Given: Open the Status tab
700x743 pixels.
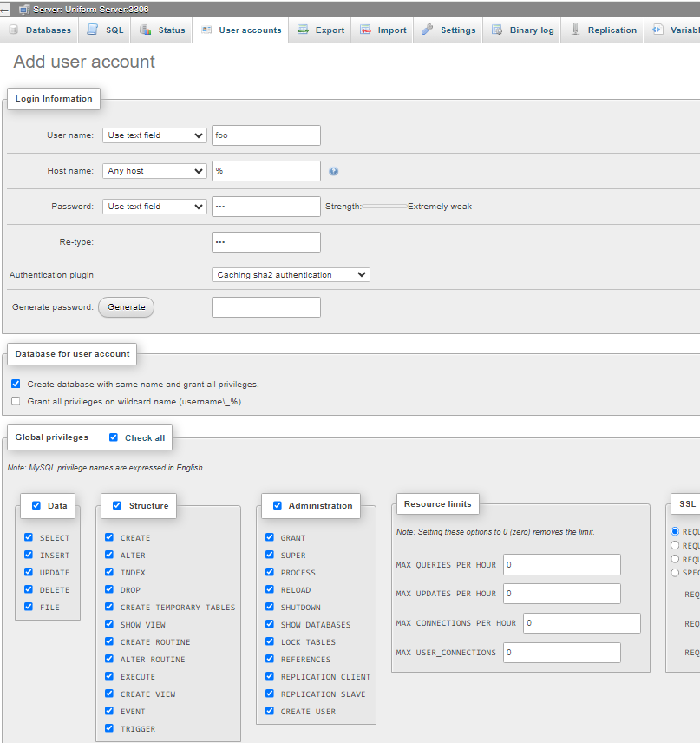Looking at the screenshot, I should click(x=161, y=30).
